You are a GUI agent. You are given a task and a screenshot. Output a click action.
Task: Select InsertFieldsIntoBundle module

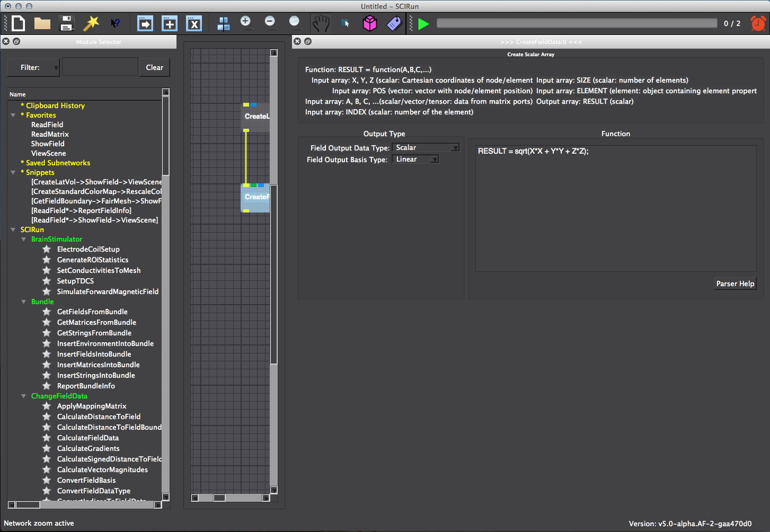coord(94,354)
